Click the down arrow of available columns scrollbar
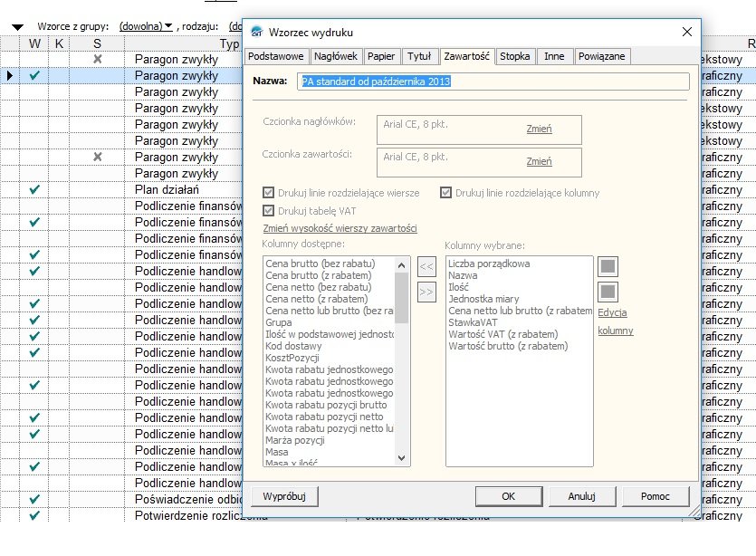756x556 pixels. tap(401, 457)
